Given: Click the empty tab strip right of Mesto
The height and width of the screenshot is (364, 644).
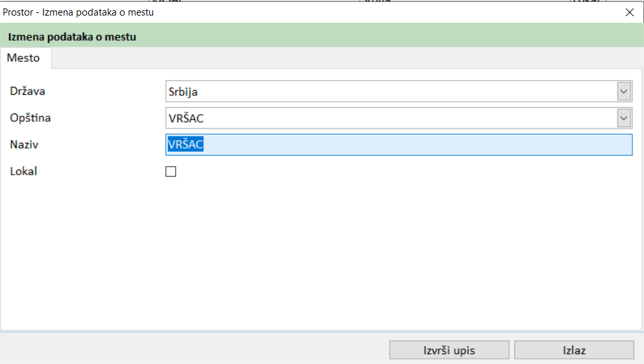Looking at the screenshot, I should point(324,58).
